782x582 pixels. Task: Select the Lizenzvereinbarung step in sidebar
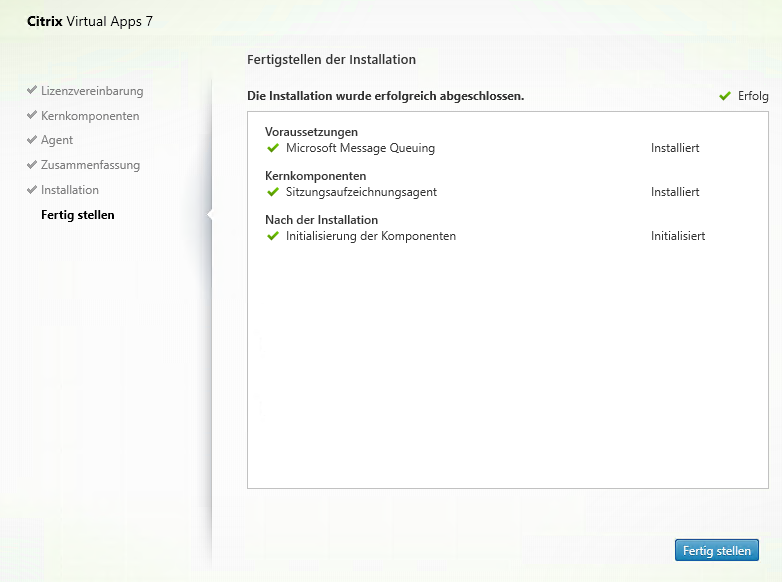tap(92, 91)
